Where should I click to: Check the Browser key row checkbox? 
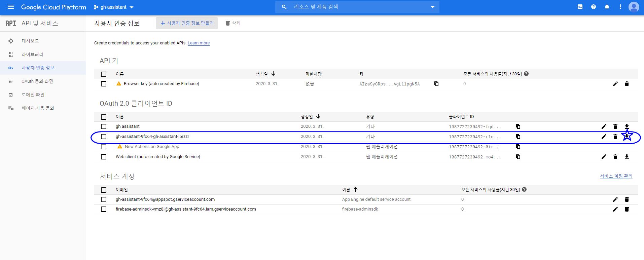point(104,84)
